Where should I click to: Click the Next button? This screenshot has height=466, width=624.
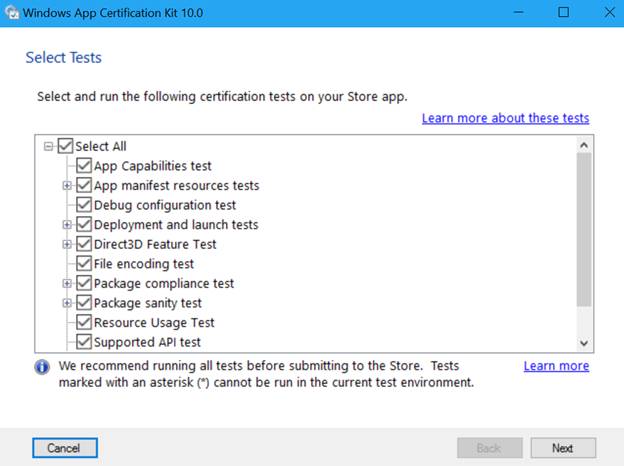563,448
